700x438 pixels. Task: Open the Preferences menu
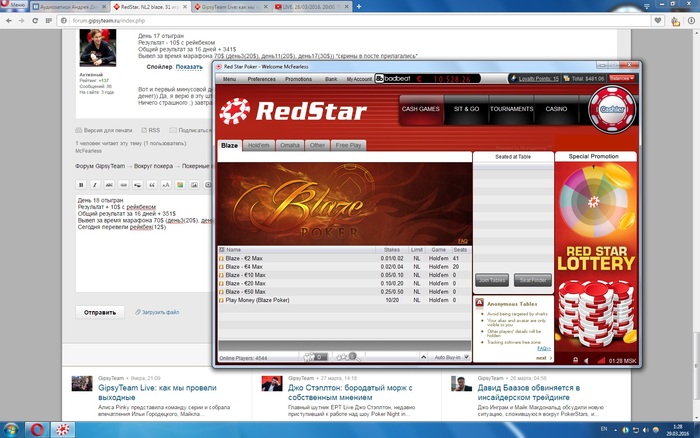(x=261, y=78)
